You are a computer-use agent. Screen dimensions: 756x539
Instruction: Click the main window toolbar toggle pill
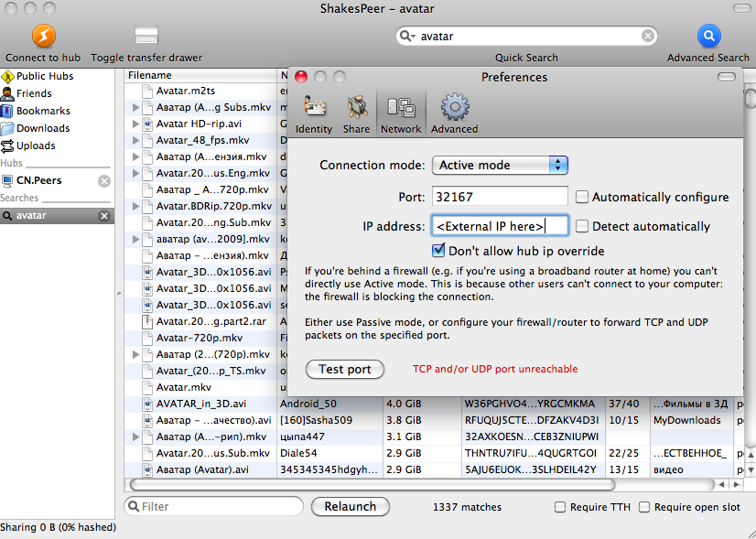coord(744,8)
